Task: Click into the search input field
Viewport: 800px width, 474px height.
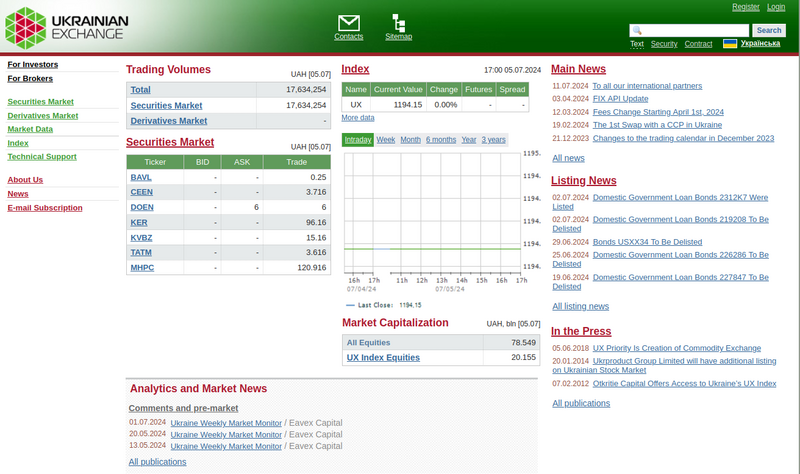Action: click(689, 31)
